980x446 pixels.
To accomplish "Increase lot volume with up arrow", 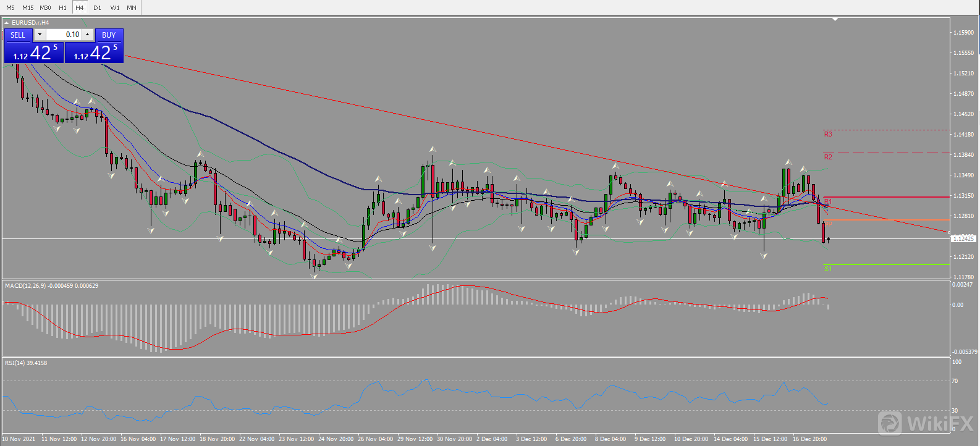I will coord(87,35).
